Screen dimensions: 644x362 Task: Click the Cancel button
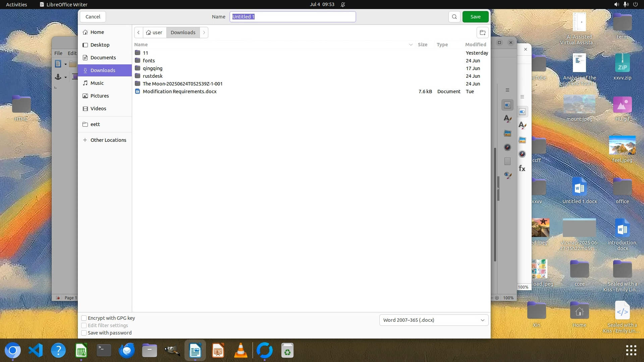93,17
